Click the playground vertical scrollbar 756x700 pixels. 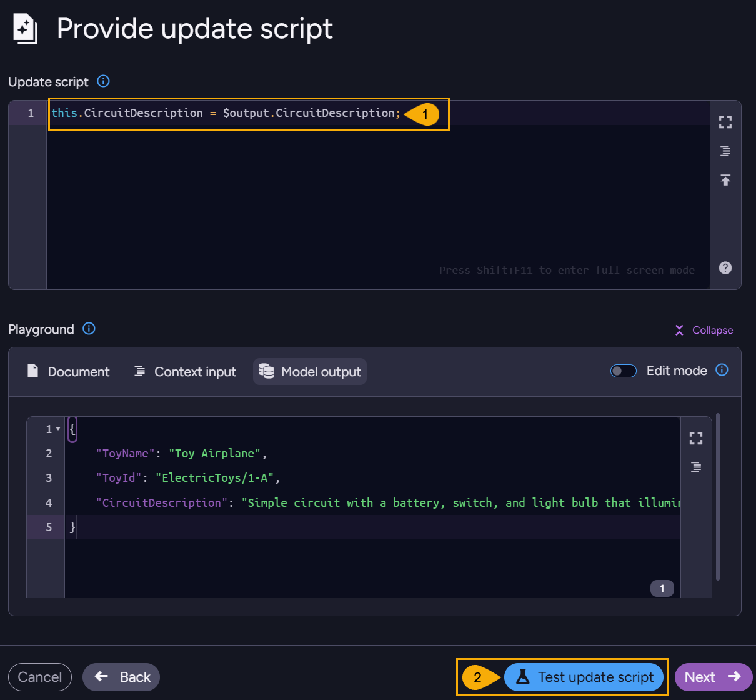(x=718, y=497)
